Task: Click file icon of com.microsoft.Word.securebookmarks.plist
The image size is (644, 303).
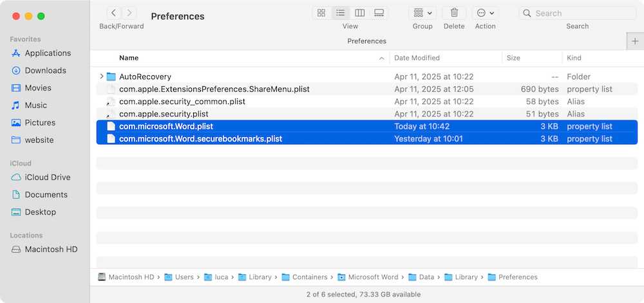Action: [x=111, y=138]
